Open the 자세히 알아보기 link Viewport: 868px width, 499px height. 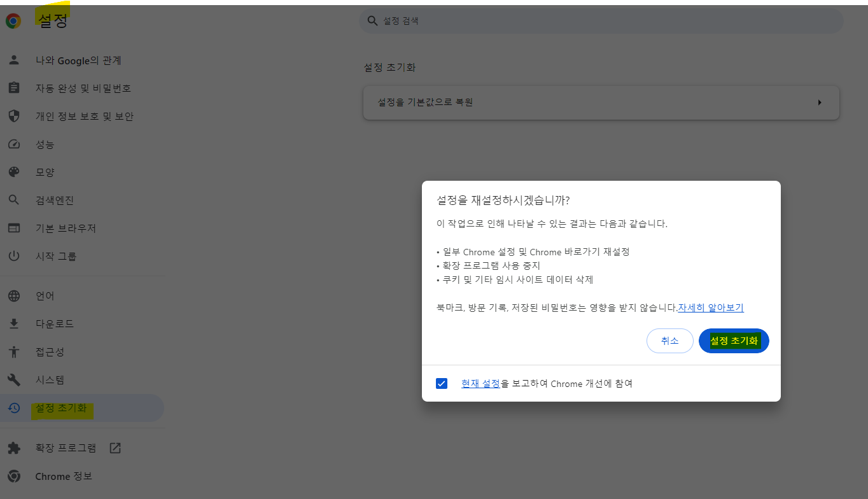click(x=711, y=307)
